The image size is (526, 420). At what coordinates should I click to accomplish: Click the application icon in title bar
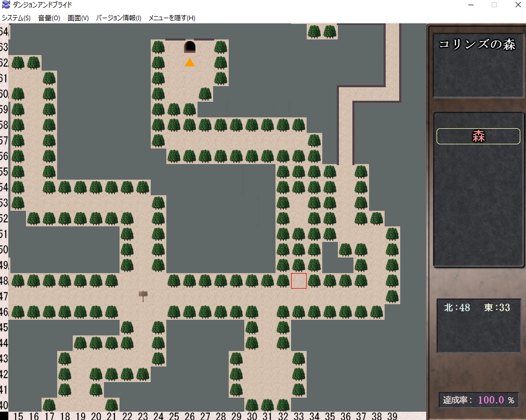point(6,5)
